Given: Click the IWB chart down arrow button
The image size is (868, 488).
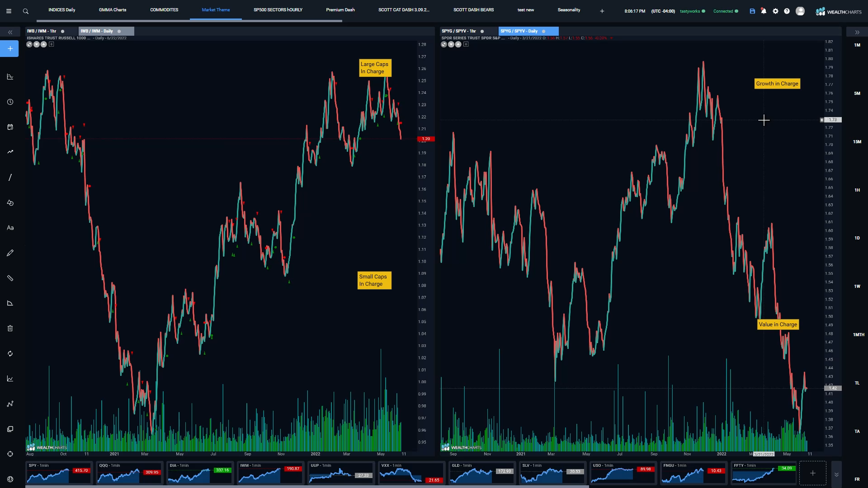Looking at the screenshot, I should tap(37, 44).
